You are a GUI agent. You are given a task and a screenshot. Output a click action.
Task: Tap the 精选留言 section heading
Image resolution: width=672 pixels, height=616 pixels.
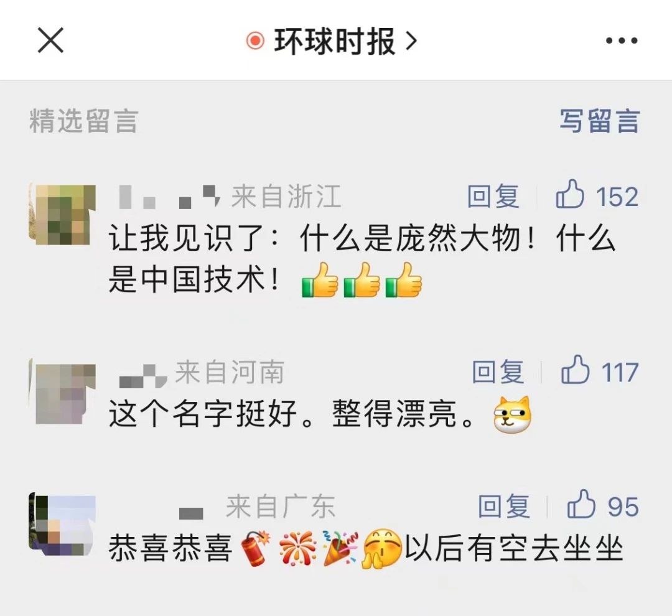pos(84,121)
